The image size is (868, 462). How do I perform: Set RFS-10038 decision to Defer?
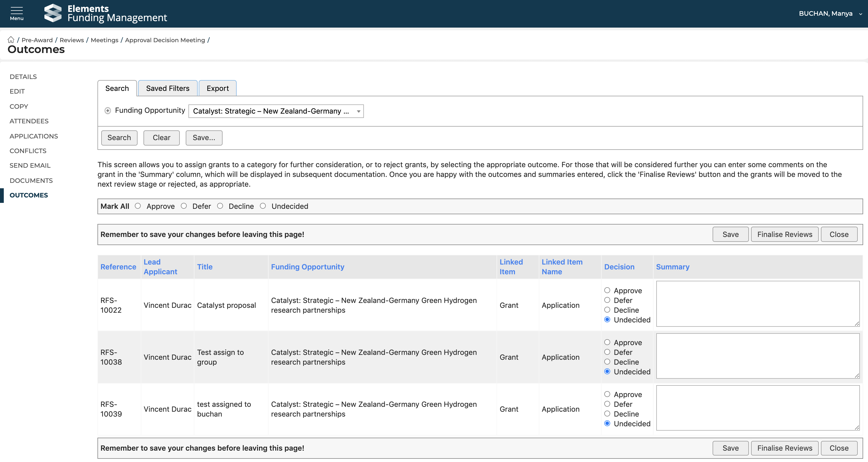click(607, 352)
